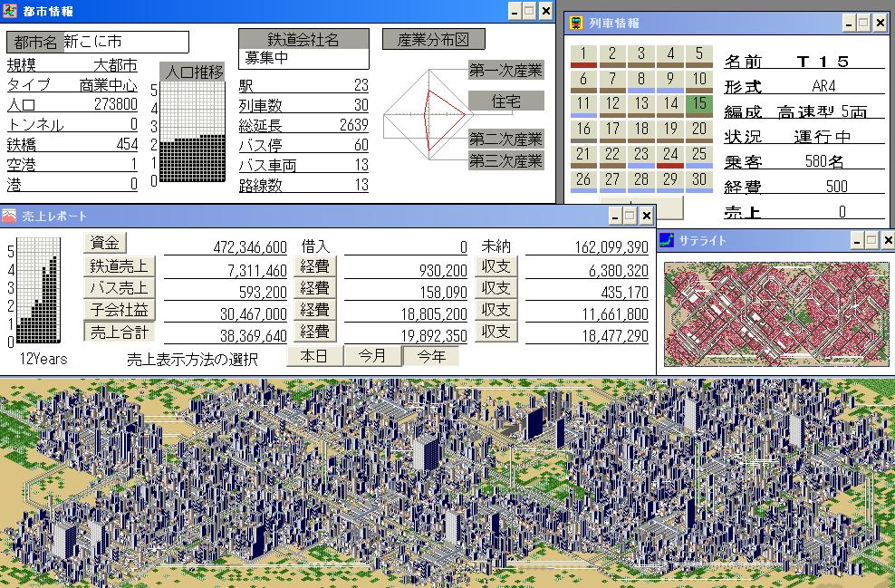
Task: Click the 子会社益 button
Action: [x=120, y=310]
